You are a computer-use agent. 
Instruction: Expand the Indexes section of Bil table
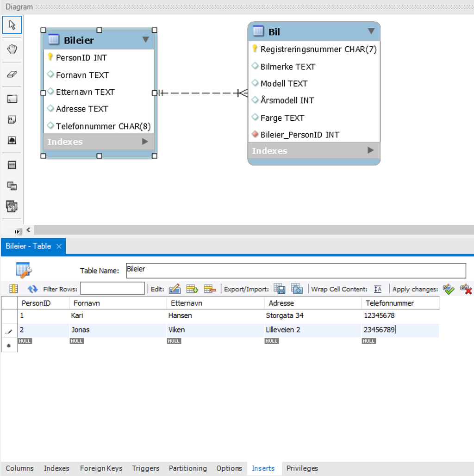click(x=369, y=151)
